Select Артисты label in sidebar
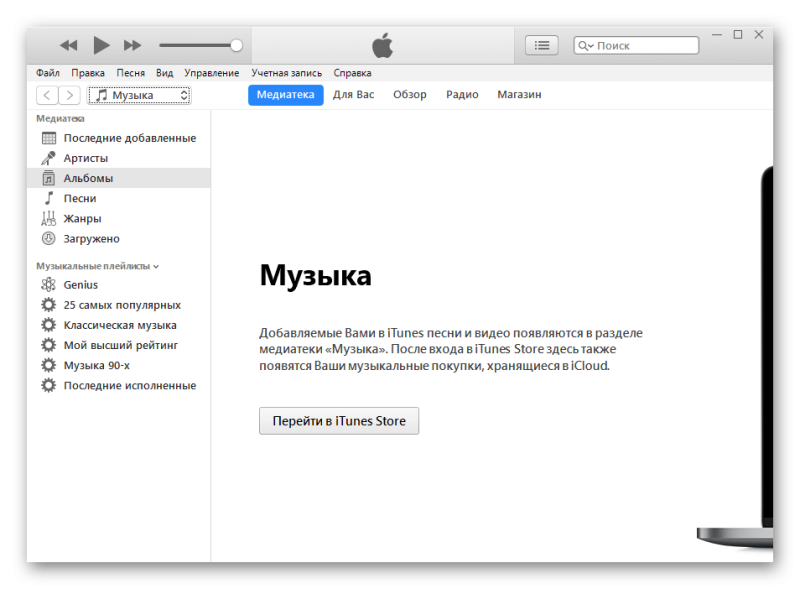 [86, 158]
